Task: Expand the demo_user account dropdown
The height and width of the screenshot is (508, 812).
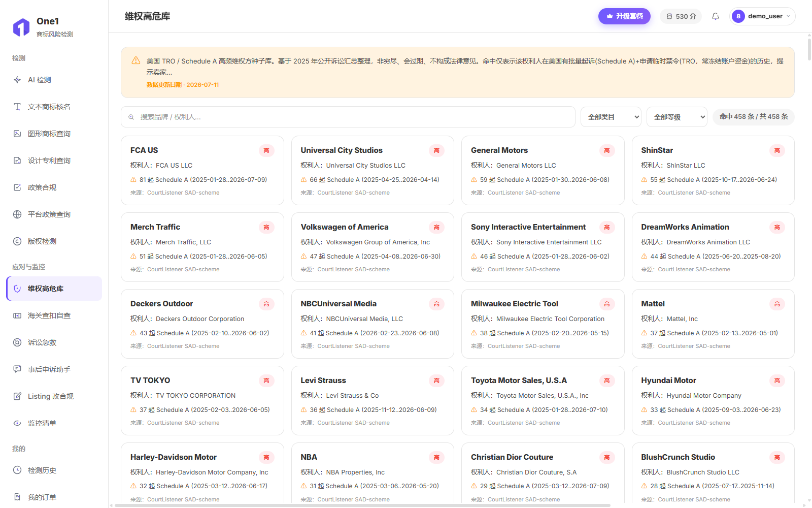Action: [762, 16]
